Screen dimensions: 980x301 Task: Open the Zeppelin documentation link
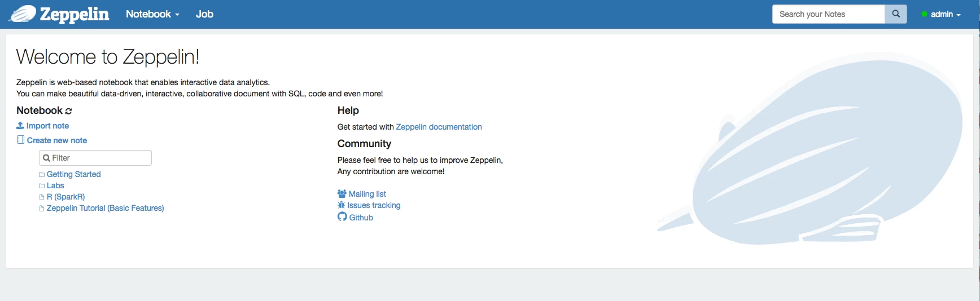point(439,127)
